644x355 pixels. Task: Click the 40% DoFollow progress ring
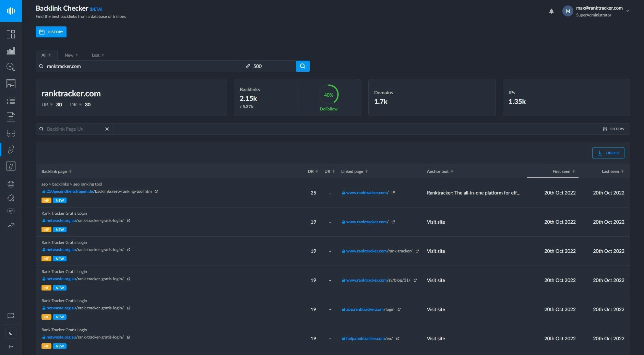coord(329,95)
